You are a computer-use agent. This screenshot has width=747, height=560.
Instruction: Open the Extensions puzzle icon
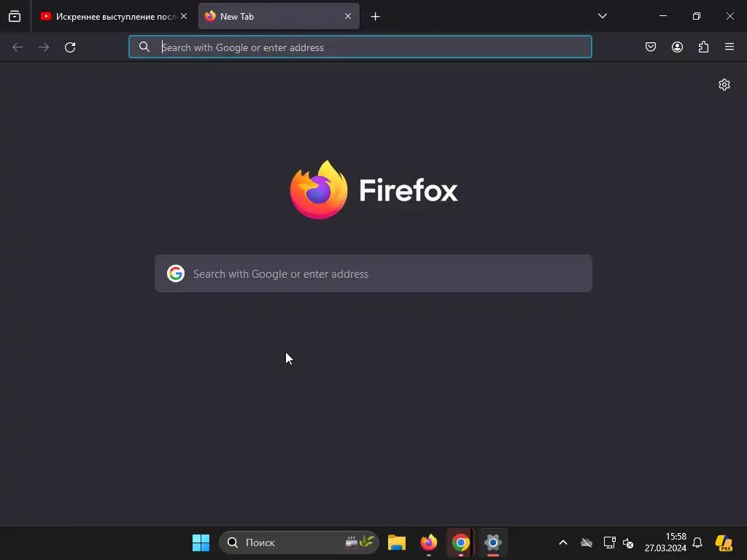pos(703,47)
